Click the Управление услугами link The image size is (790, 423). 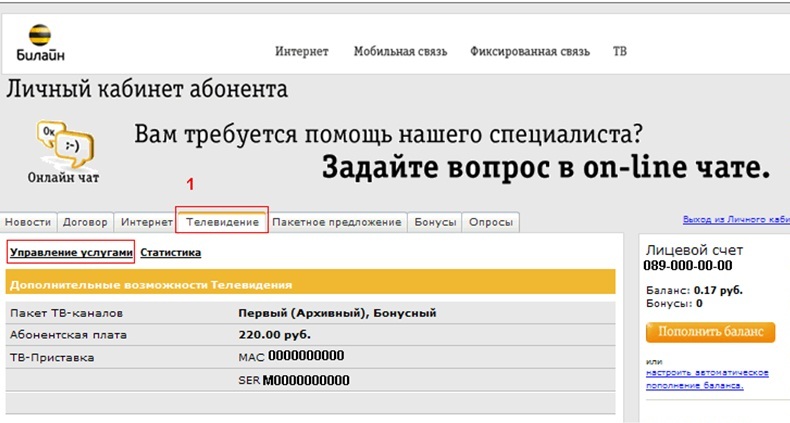[71, 252]
